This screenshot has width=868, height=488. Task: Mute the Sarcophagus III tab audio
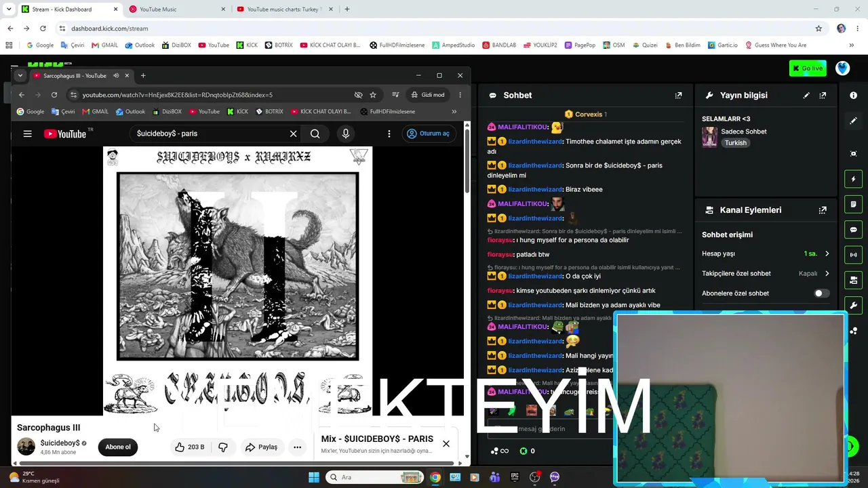point(116,75)
